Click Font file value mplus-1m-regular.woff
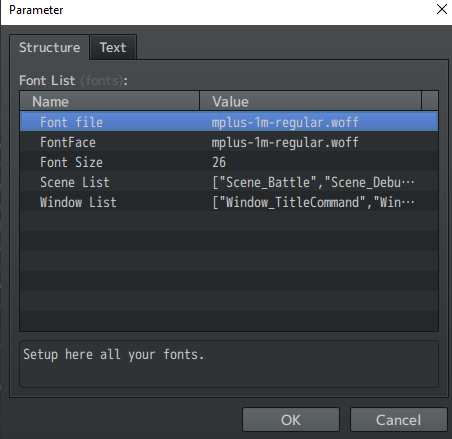This screenshot has width=452, height=439. pos(285,122)
